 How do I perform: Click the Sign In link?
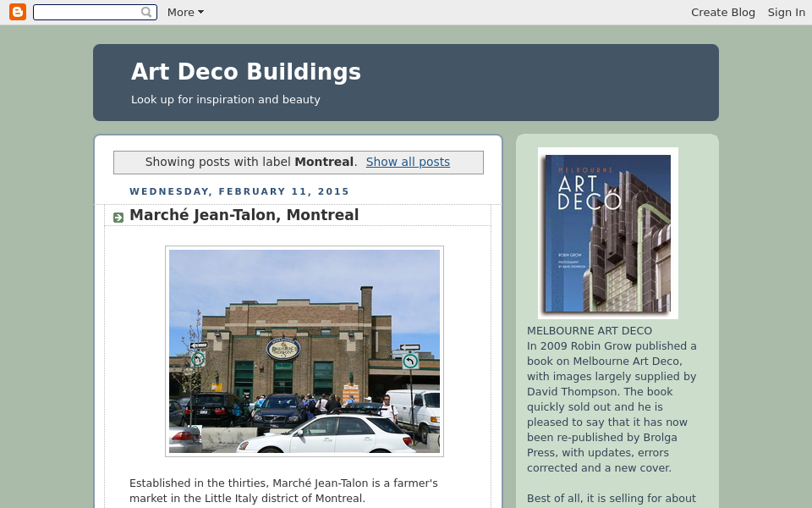pyautogui.click(x=786, y=12)
